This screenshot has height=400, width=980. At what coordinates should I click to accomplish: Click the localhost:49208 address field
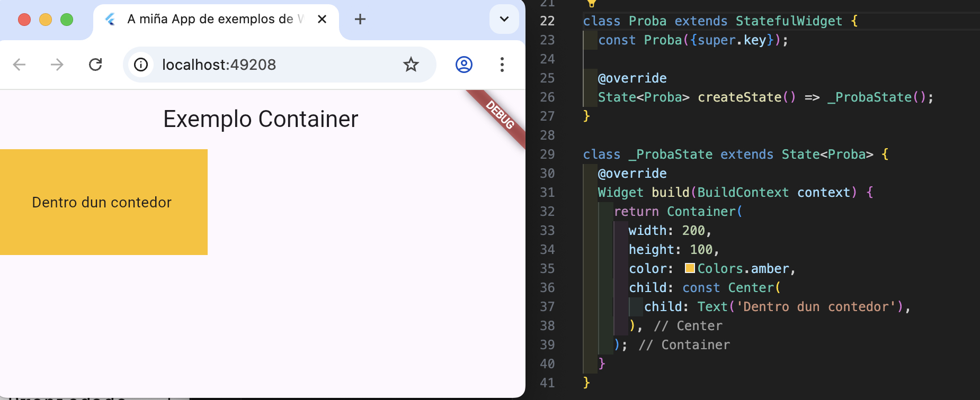(x=265, y=65)
